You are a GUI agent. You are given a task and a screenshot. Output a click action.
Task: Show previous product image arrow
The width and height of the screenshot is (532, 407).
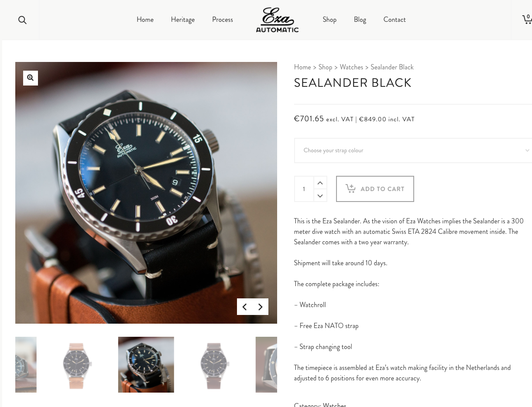click(x=244, y=307)
